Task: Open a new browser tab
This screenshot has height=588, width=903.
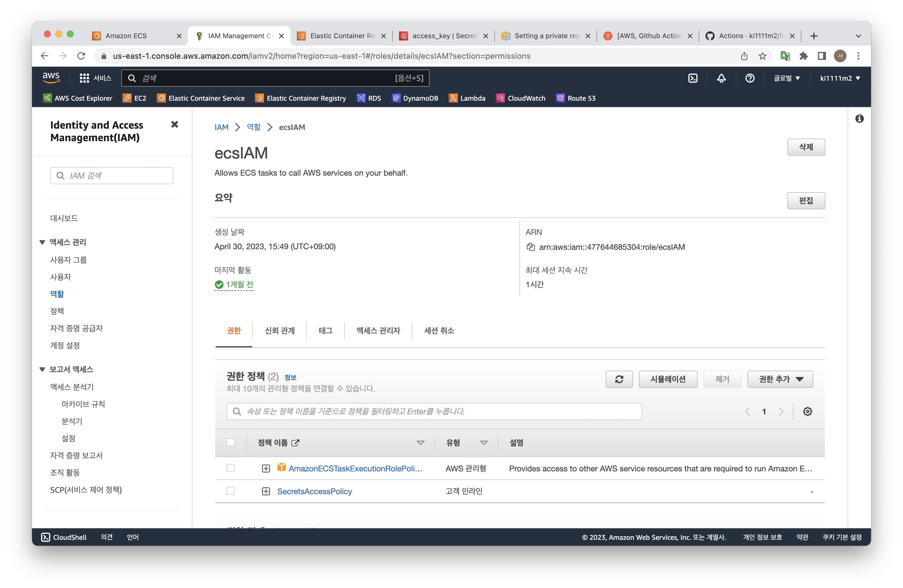Action: (813, 36)
